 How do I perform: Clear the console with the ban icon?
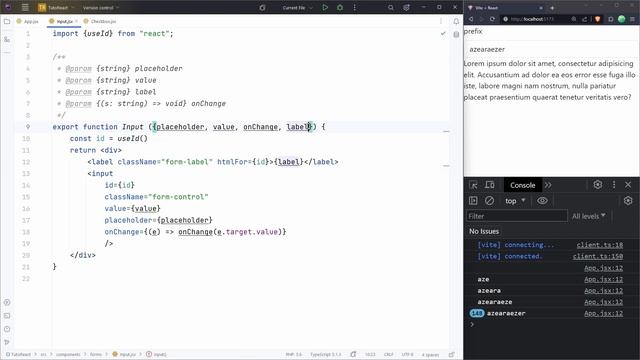[x=489, y=200]
